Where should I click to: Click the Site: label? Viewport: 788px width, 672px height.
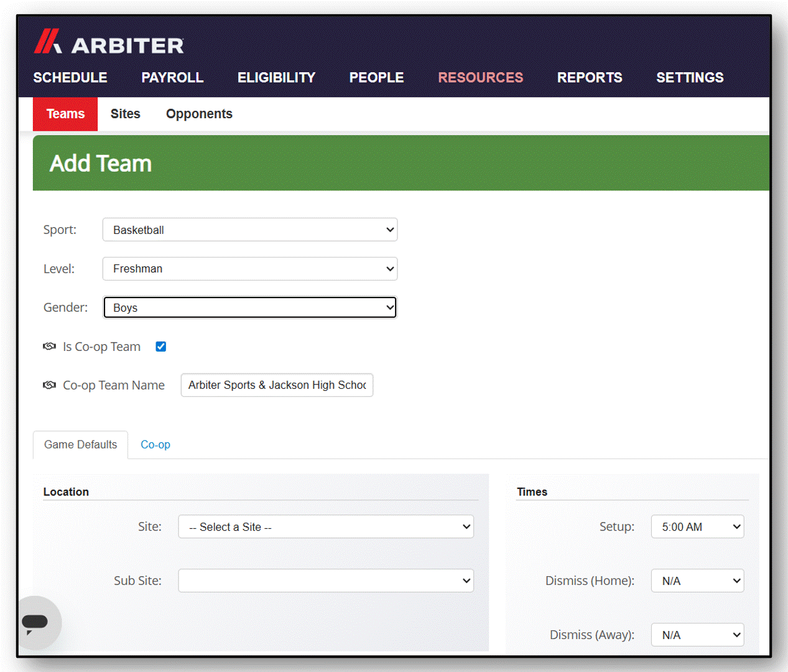coord(150,526)
